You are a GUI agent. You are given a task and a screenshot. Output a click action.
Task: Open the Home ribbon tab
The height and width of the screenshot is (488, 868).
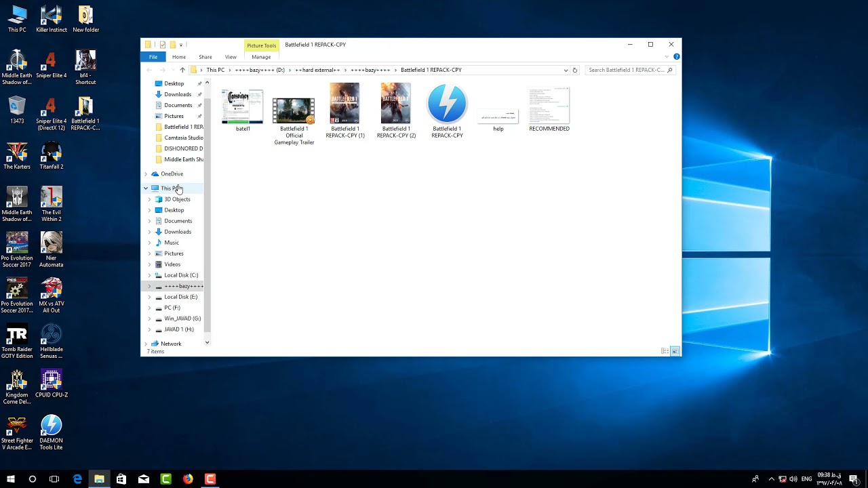pyautogui.click(x=179, y=57)
